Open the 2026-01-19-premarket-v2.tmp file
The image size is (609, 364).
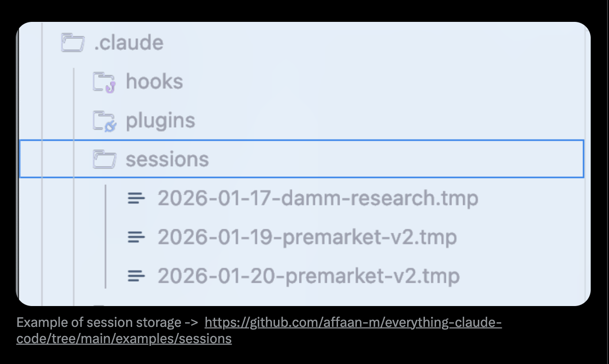[x=307, y=237]
